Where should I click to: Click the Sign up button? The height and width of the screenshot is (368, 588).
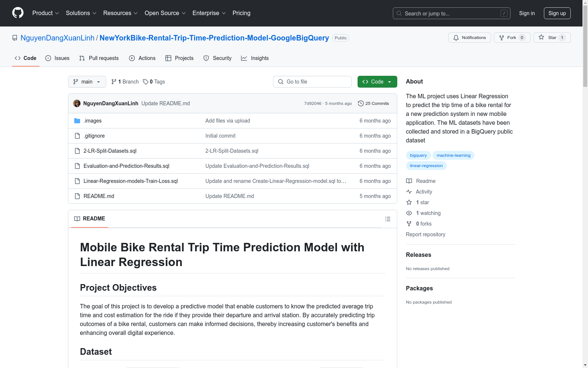(557, 13)
